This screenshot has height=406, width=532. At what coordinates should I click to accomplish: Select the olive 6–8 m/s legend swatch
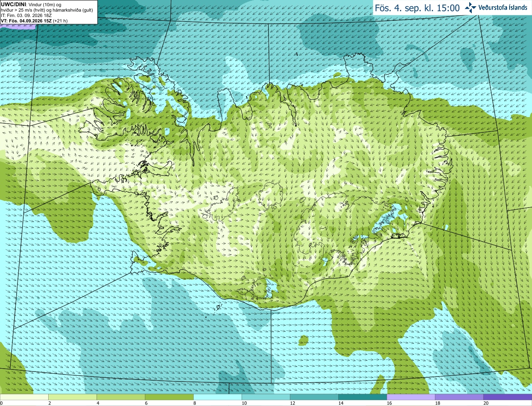(x=170, y=397)
